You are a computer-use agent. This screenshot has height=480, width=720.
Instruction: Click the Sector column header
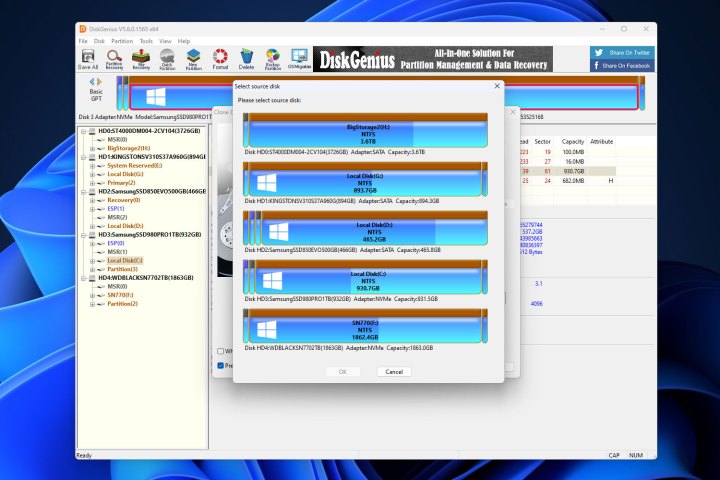[542, 141]
